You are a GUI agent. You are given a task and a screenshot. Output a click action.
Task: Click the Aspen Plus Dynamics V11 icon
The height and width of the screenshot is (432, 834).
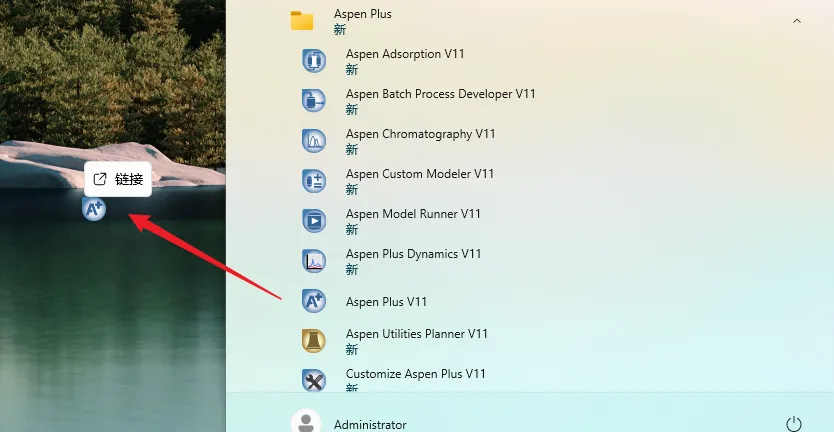pos(314,261)
